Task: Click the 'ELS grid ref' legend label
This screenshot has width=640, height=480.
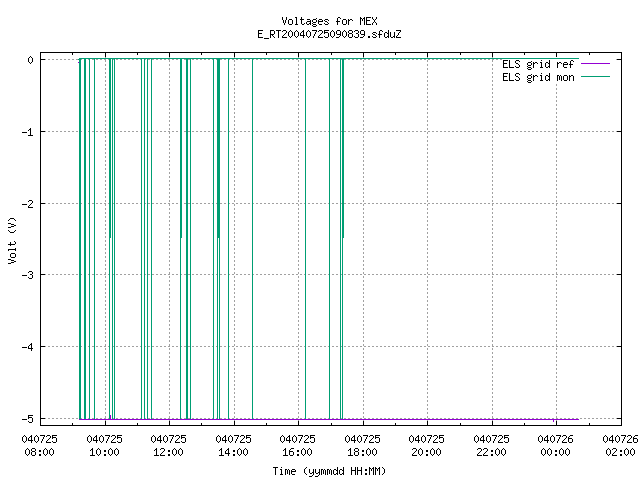Action: [538, 64]
